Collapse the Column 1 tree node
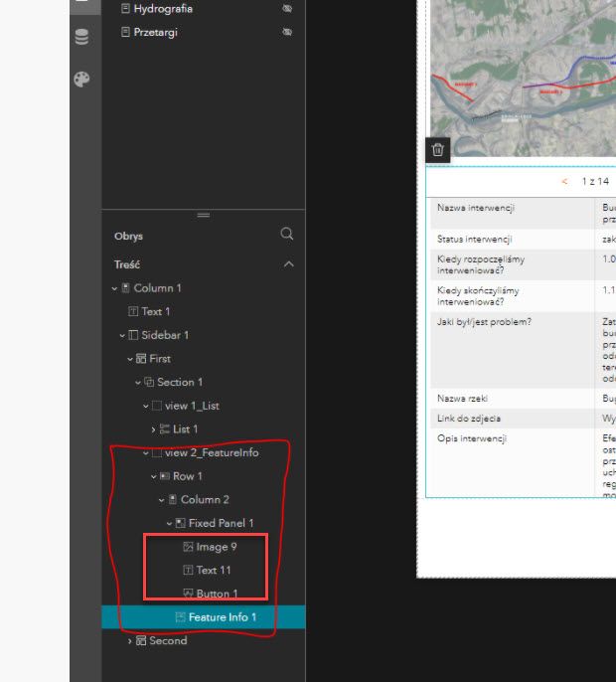The width and height of the screenshot is (616, 682). pyautogui.click(x=114, y=288)
